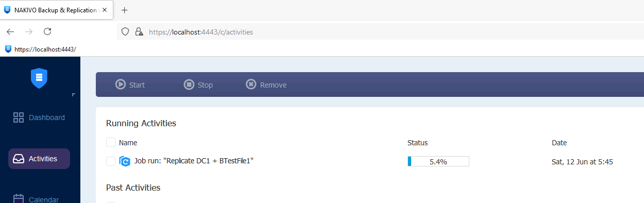The width and height of the screenshot is (644, 203).
Task: Click the 5.4% job progress bar
Action: point(438,161)
